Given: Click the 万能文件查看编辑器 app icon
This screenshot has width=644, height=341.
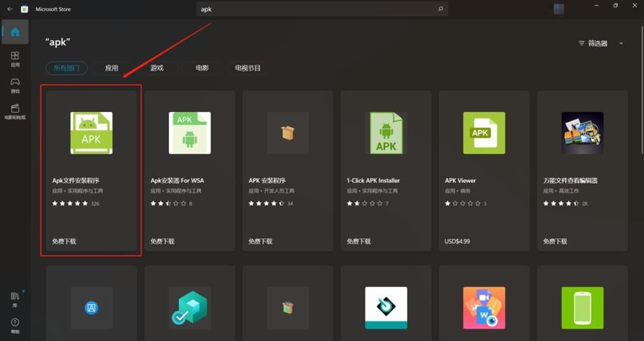Looking at the screenshot, I should pyautogui.click(x=583, y=133).
